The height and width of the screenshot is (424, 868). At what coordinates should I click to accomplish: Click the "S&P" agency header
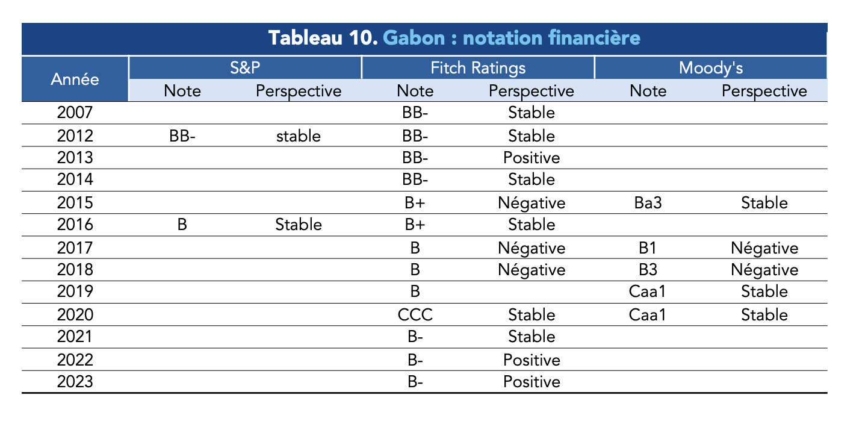245,68
